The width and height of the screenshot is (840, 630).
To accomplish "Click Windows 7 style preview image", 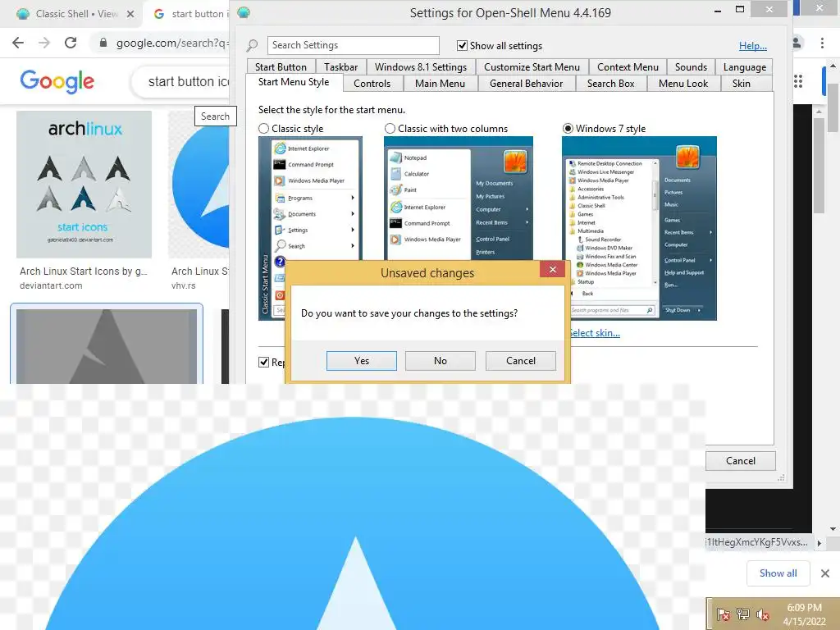I will click(x=639, y=228).
